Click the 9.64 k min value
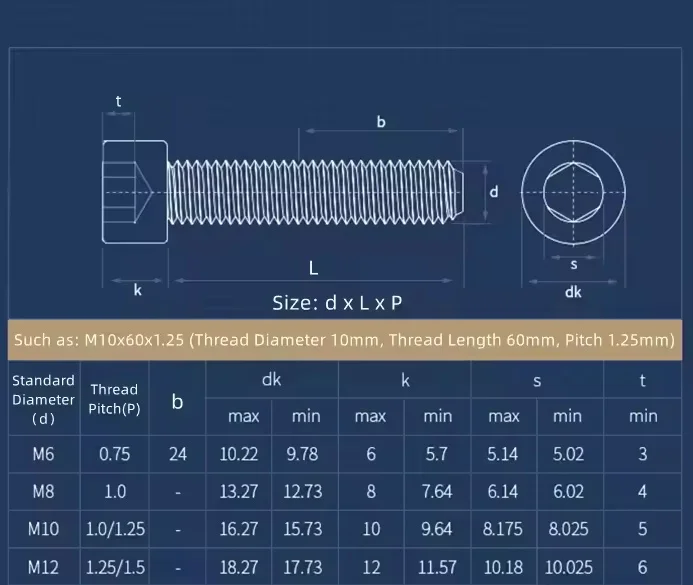 (x=437, y=529)
